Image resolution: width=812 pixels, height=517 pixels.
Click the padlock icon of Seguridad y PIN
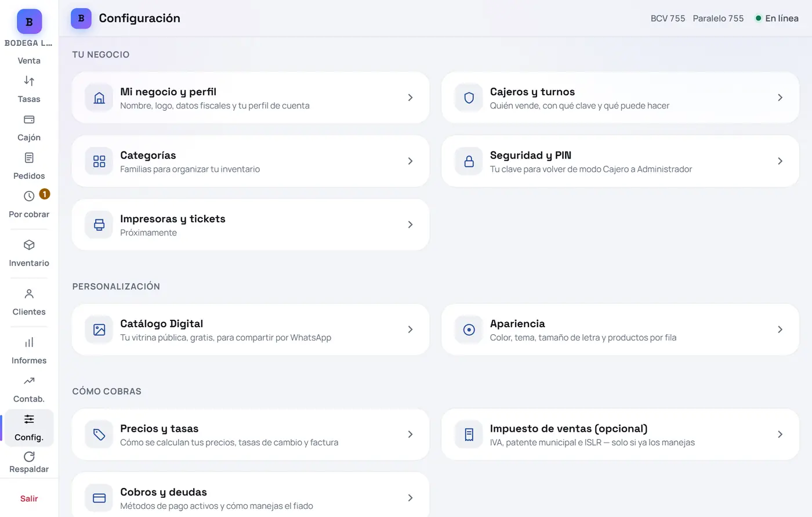pos(469,161)
